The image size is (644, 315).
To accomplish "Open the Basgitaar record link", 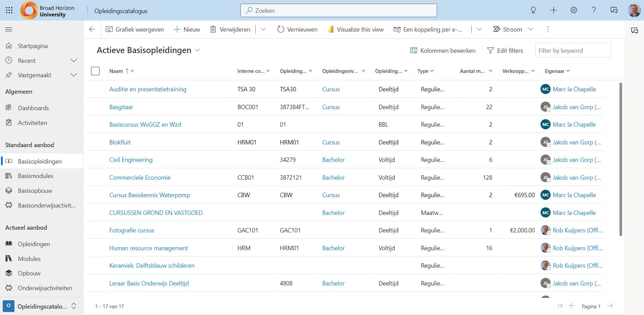I will click(x=121, y=107).
